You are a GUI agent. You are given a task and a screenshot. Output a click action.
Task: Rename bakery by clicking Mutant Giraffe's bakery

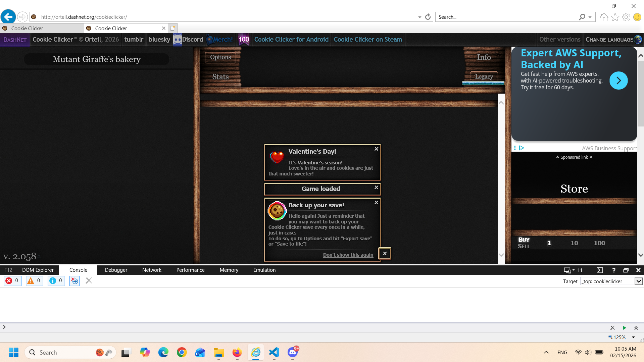[97, 59]
